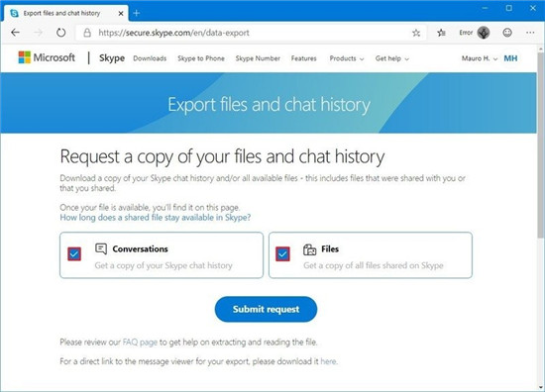Open the favorites list icon
This screenshot has width=545, height=392.
point(441,33)
